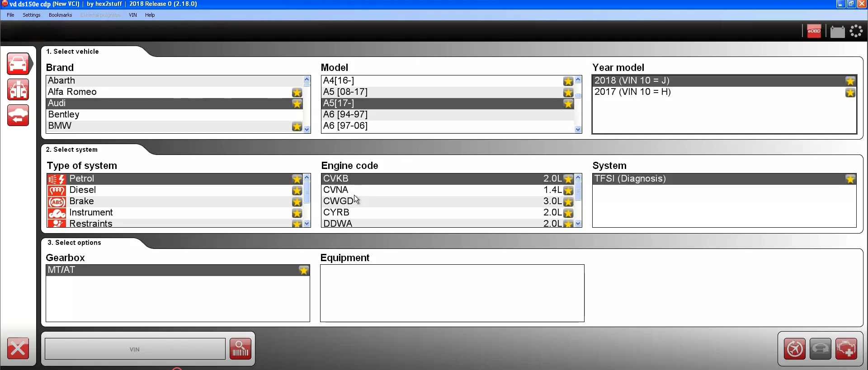
Task: Toggle the bookmark star for Alfa Romeo
Action: tap(297, 92)
